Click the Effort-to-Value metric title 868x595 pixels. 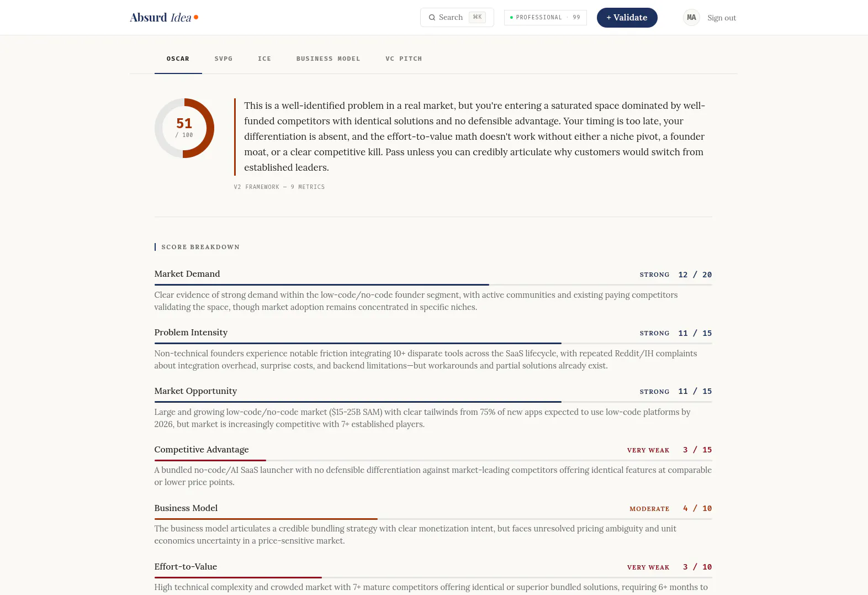pos(186,567)
